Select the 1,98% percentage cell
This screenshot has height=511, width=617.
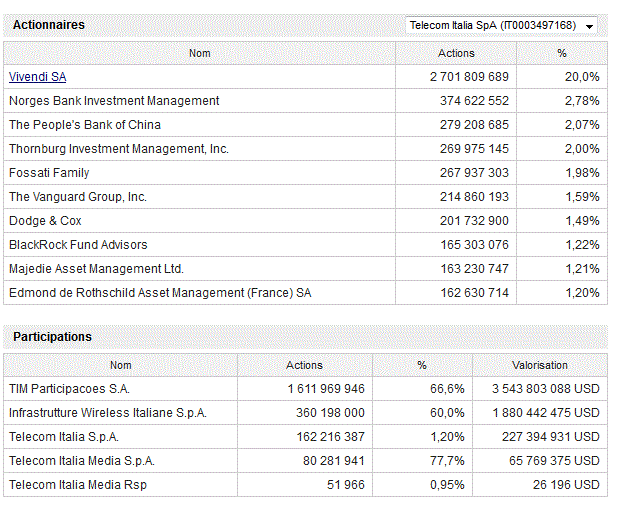(582, 173)
